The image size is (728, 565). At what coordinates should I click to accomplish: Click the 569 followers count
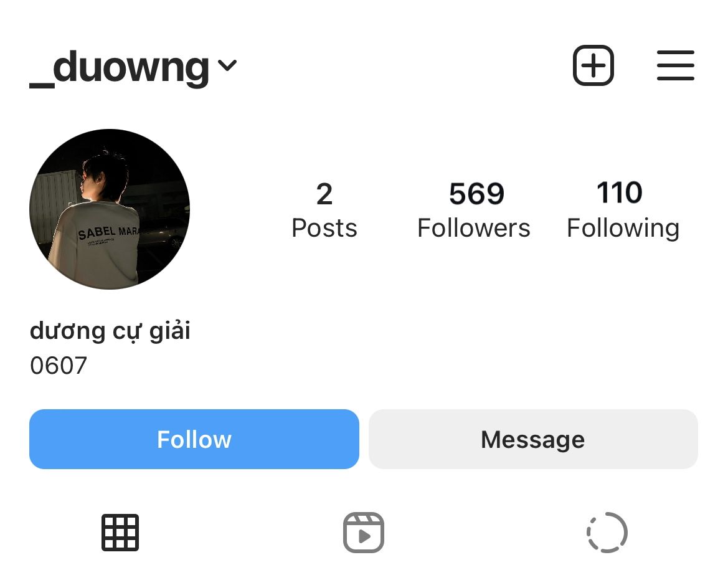[x=476, y=194]
